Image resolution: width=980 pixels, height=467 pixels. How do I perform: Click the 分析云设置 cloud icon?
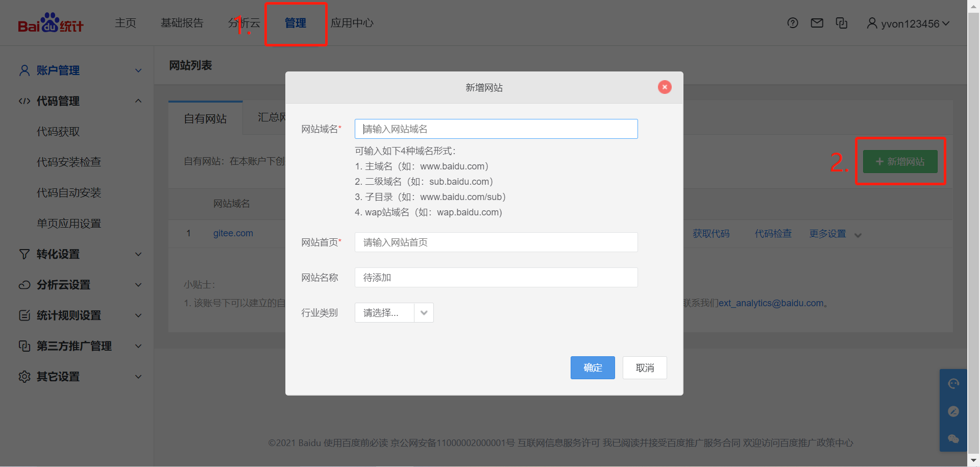24,285
